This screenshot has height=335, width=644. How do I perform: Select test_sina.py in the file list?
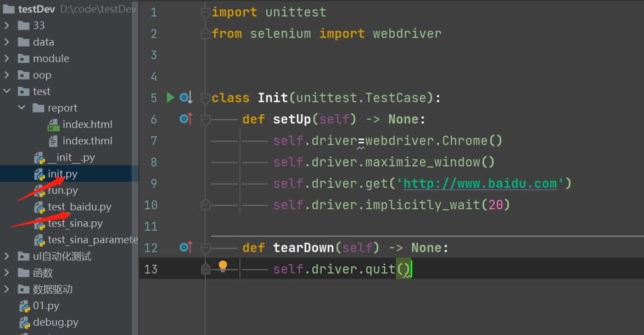[75, 224]
